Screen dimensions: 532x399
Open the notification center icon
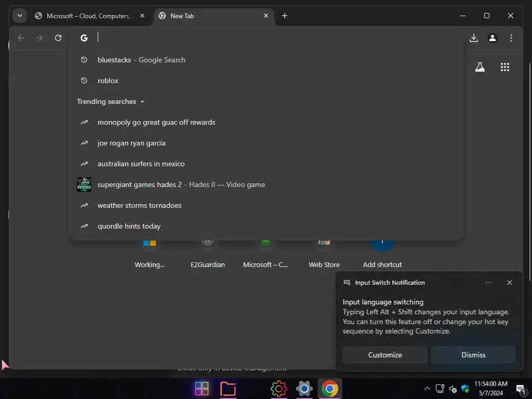click(520, 389)
